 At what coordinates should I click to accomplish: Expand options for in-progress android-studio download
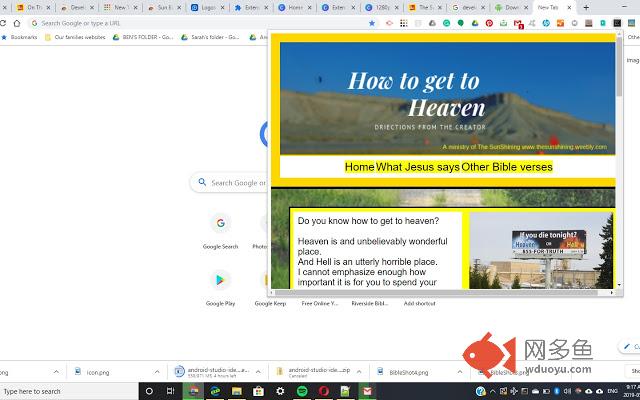[258, 372]
